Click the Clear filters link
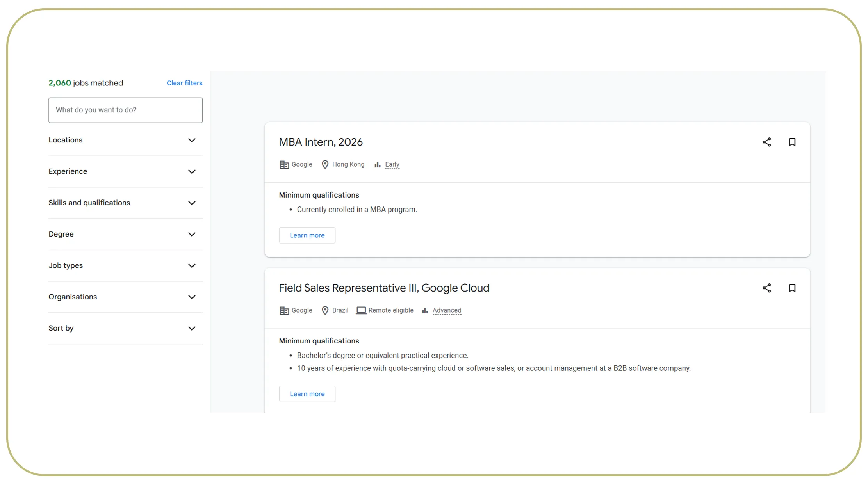Image resolution: width=868 pixels, height=484 pixels. (x=184, y=83)
